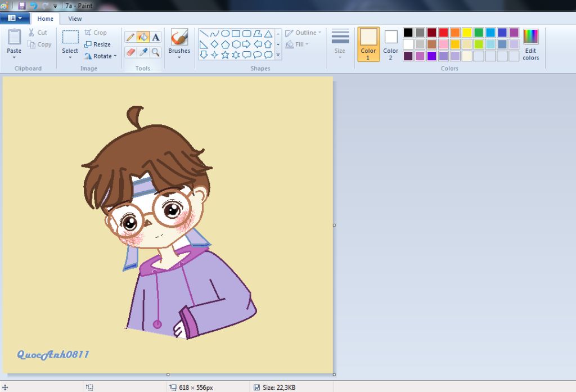The width and height of the screenshot is (576, 392).
Task: Choose the Polygon shape
Action: [258, 34]
